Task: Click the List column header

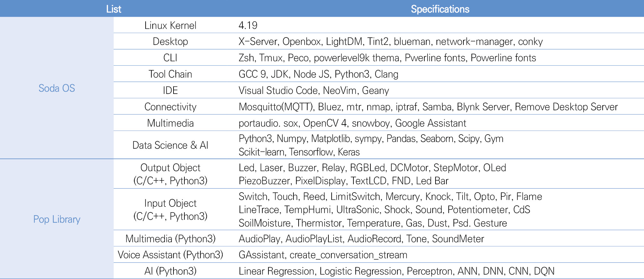Action: 114,9
